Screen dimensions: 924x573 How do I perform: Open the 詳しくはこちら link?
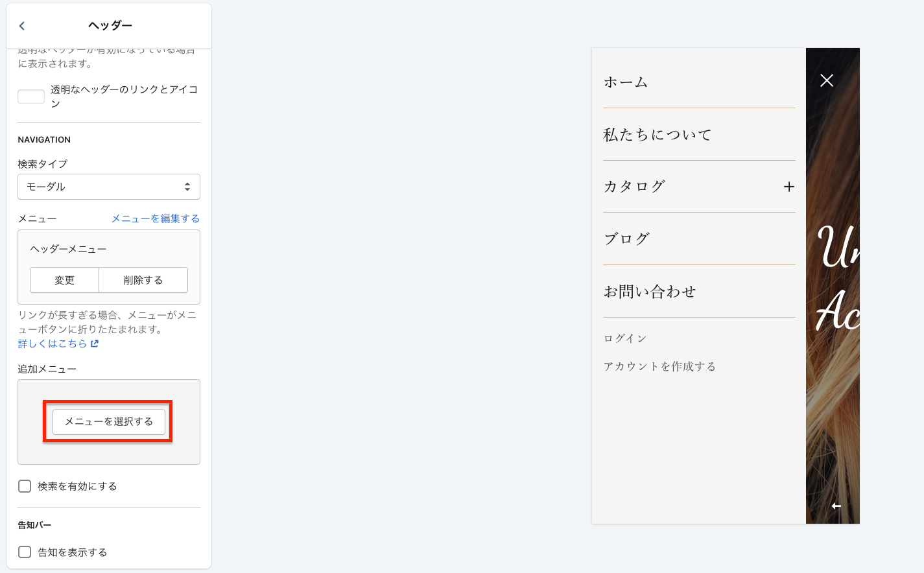tap(52, 344)
